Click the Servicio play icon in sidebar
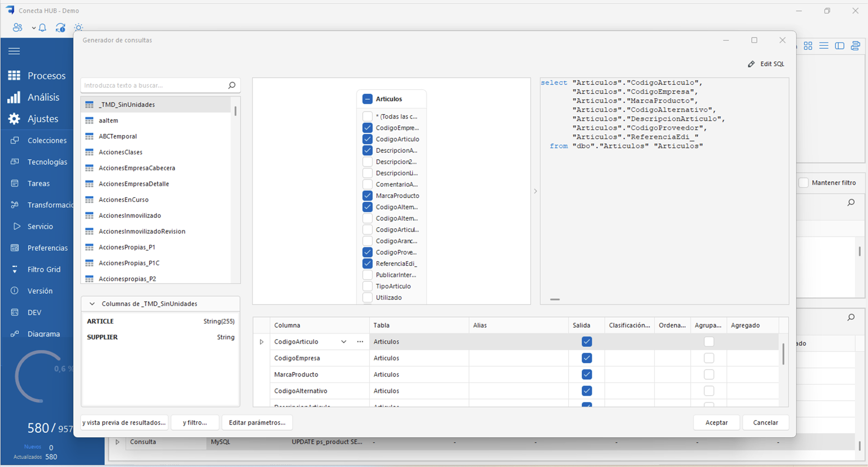This screenshot has width=868, height=467. (x=16, y=227)
